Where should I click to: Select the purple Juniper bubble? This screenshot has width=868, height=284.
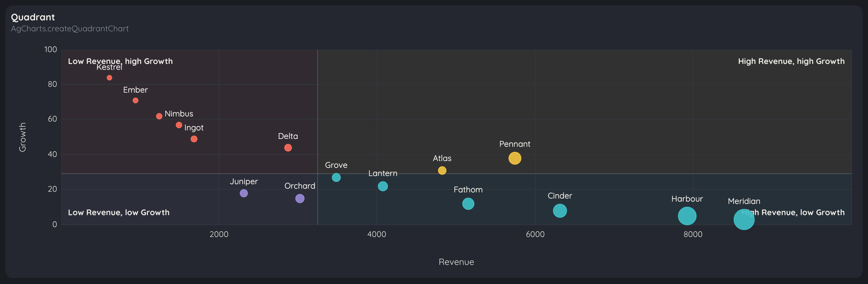click(244, 193)
